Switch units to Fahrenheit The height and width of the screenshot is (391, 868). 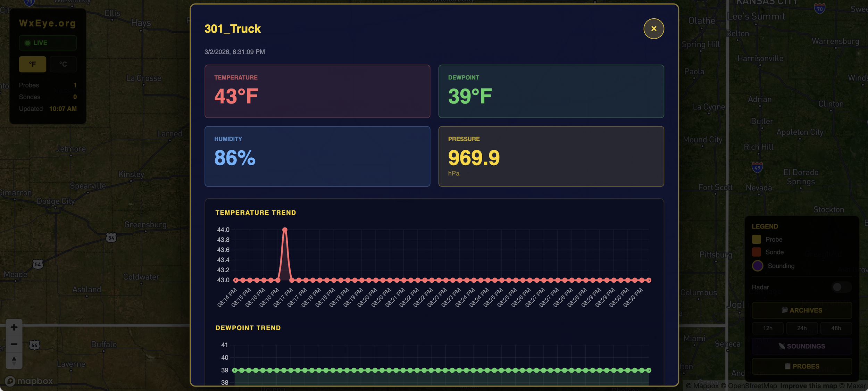coord(32,64)
